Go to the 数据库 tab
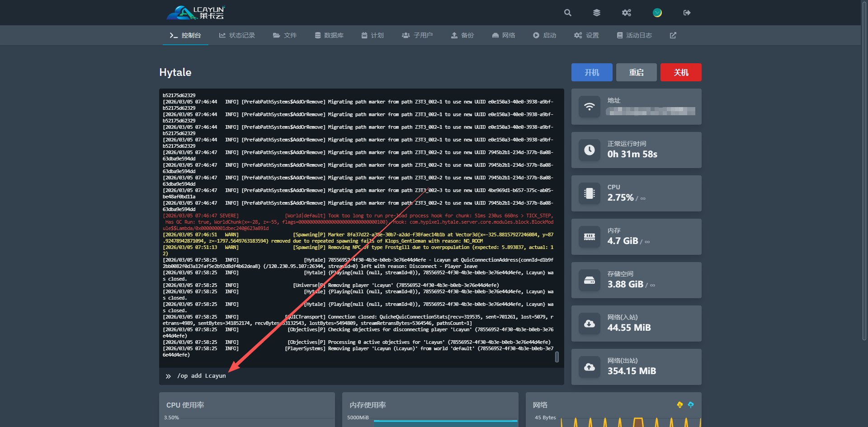The height and width of the screenshot is (427, 868). [329, 35]
